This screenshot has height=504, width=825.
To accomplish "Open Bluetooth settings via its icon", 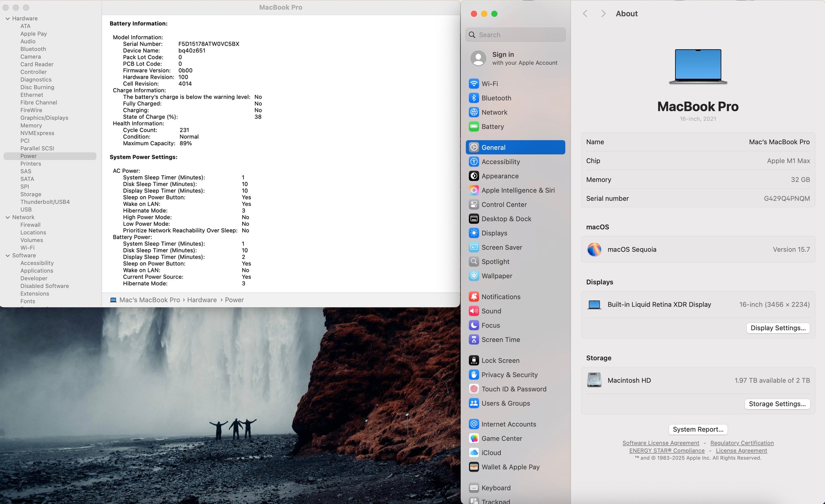I will (474, 98).
